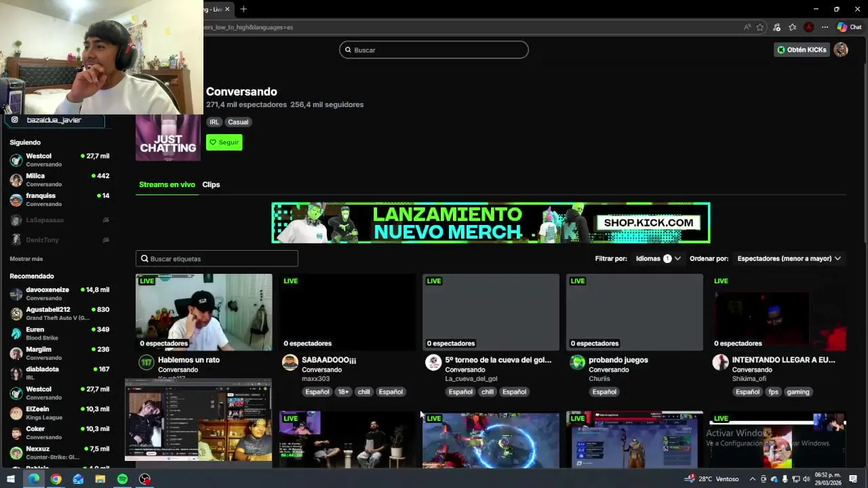Select the Streams en vivo tab

(x=167, y=184)
